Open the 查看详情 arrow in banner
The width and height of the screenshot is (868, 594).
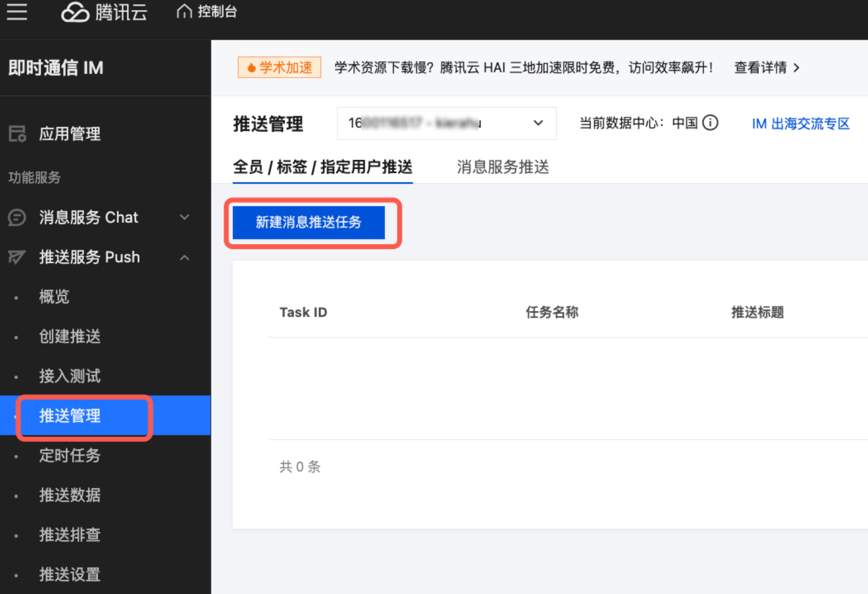[x=796, y=68]
